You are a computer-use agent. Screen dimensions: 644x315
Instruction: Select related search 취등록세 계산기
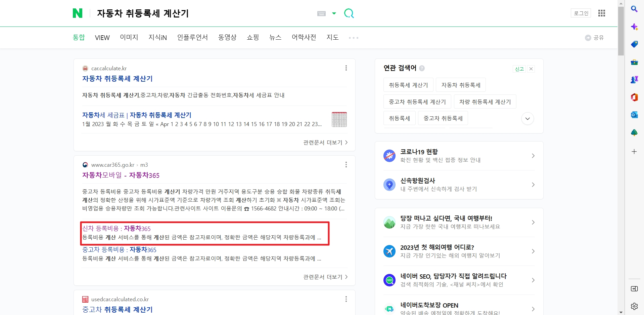click(408, 85)
